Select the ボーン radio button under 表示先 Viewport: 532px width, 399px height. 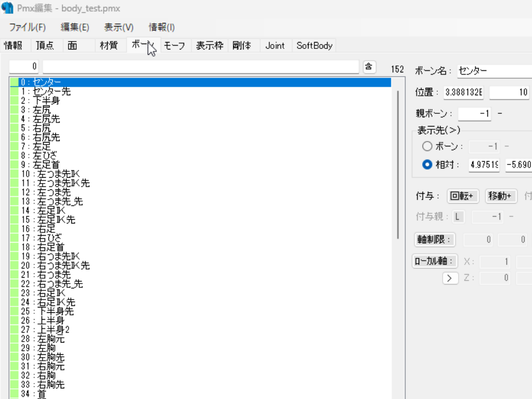point(427,146)
